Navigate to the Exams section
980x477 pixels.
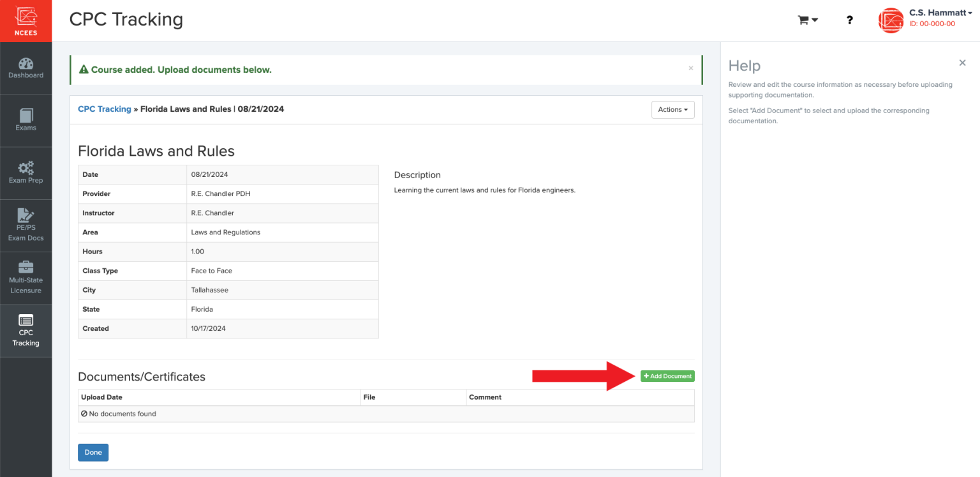[26, 120]
